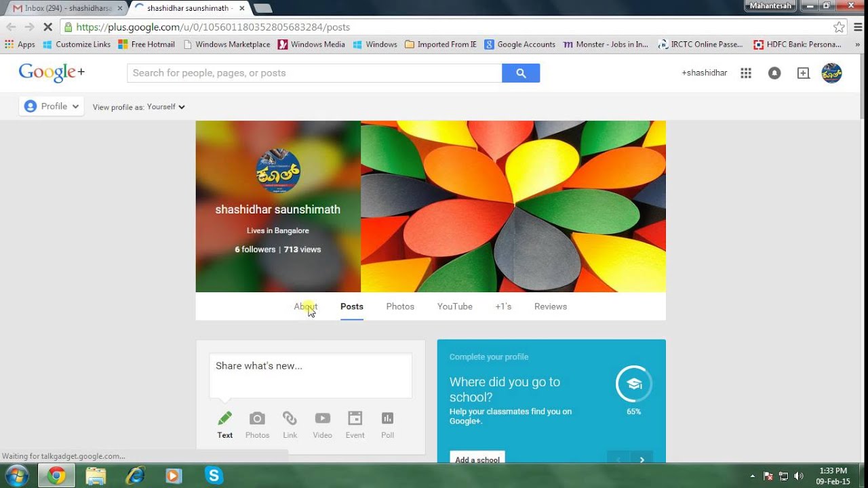Screen dimensions: 868x488
Task: Click the volume speaker tray icon
Action: [x=798, y=476]
